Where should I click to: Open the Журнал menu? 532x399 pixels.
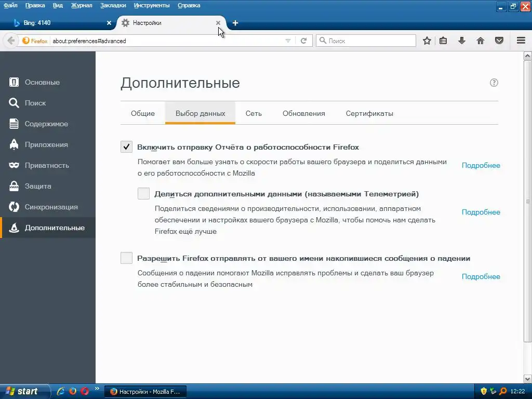[82, 5]
